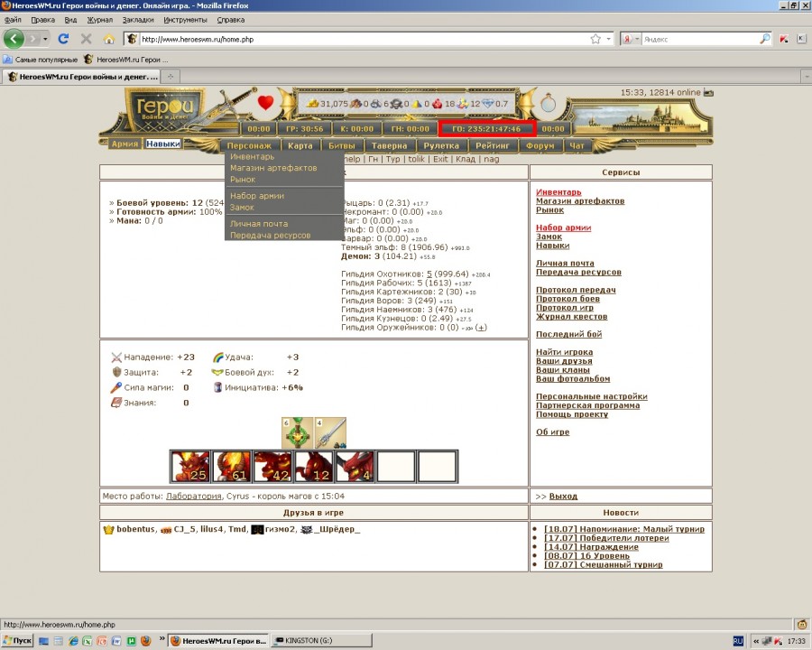
Task: Click the Пуск start button in the taskbar
Action: click(x=17, y=640)
